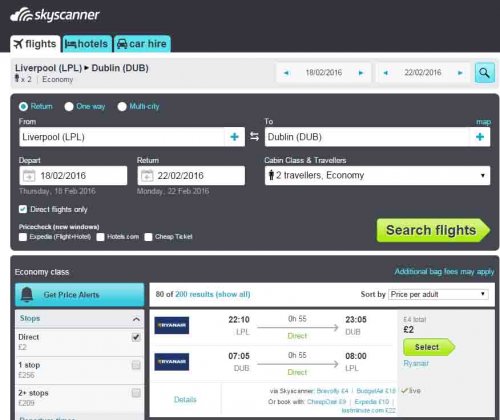Screen dimensions: 500x420
Task: Click the plus icon in the To field
Action: click(480, 137)
